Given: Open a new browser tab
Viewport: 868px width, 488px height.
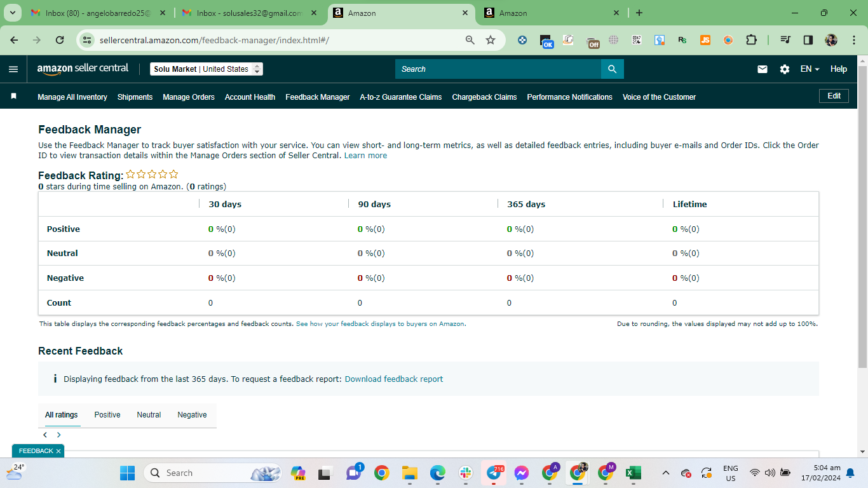Looking at the screenshot, I should click(x=639, y=13).
